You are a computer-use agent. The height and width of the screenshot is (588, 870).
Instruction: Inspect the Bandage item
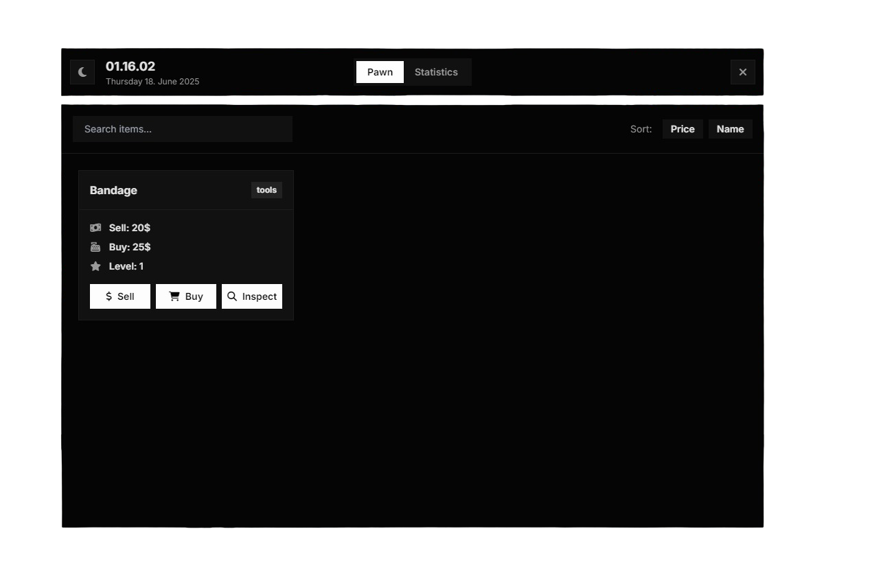coord(252,296)
